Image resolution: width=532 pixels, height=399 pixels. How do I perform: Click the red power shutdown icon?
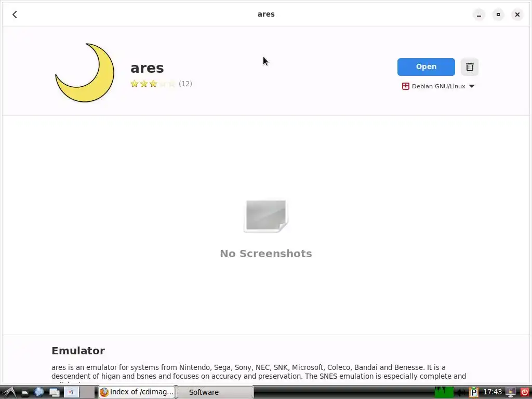click(x=524, y=393)
